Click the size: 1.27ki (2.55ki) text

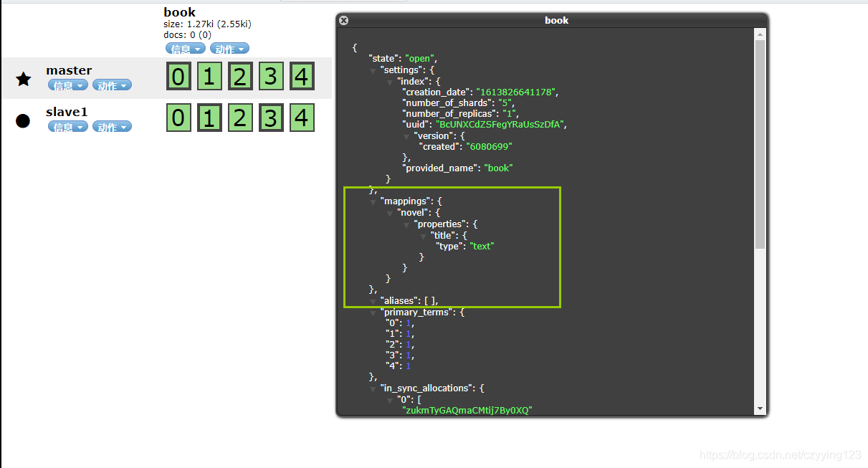tap(207, 24)
